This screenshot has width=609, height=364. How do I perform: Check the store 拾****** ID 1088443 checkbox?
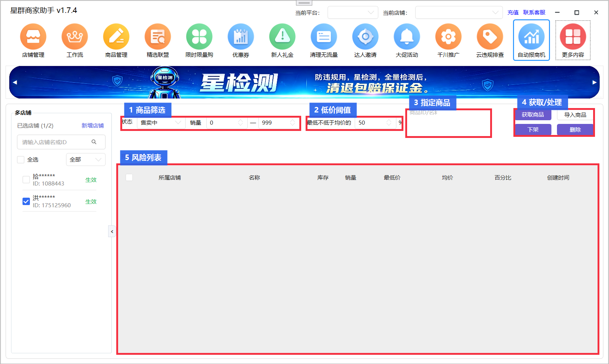tap(26, 180)
